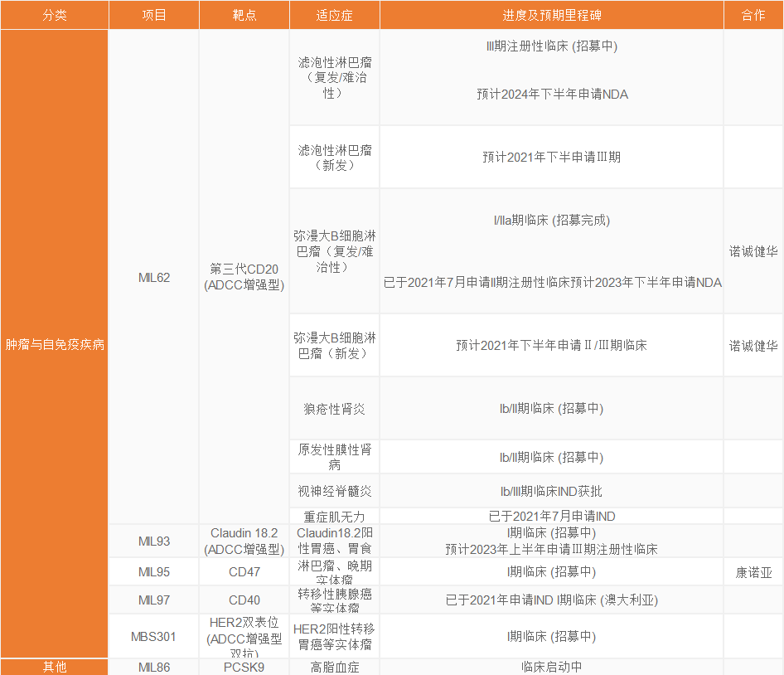Select the MIL86 project cell

click(x=154, y=667)
